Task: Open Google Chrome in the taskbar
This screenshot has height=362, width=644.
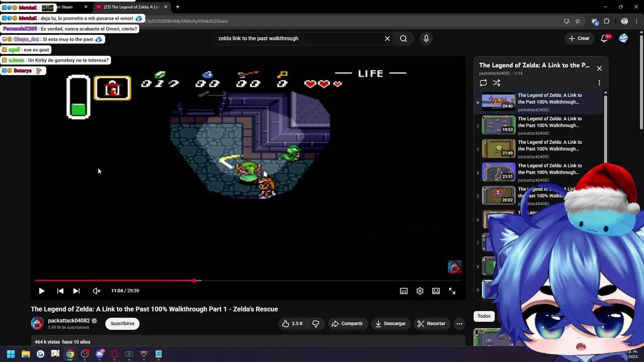Action: click(x=70, y=354)
